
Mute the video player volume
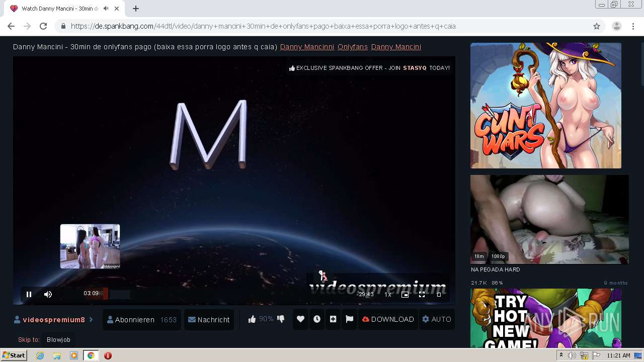pos(48,295)
